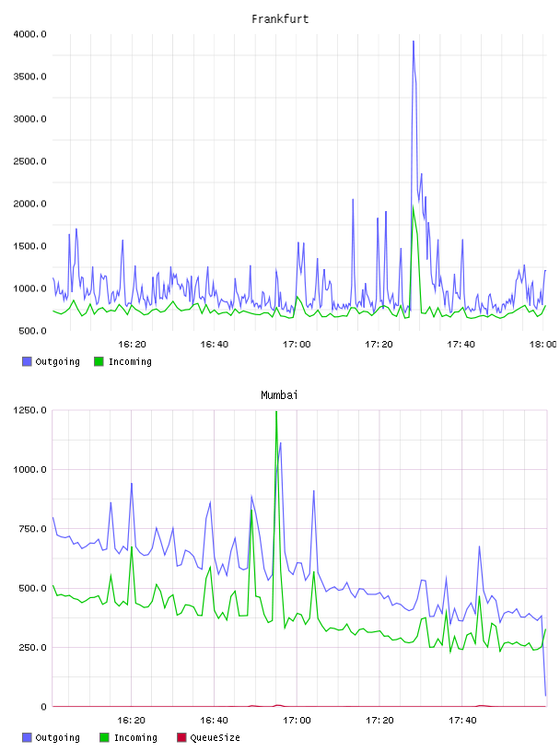Click the 1250.0 y-axis label in Mumbai chart

29,410
